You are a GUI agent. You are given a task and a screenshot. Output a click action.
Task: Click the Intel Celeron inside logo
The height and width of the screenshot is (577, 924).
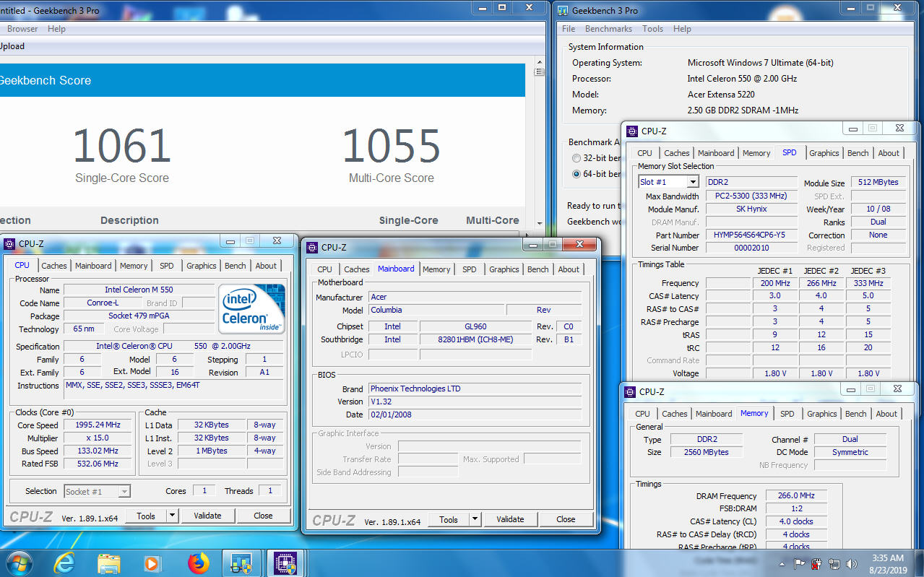[252, 308]
